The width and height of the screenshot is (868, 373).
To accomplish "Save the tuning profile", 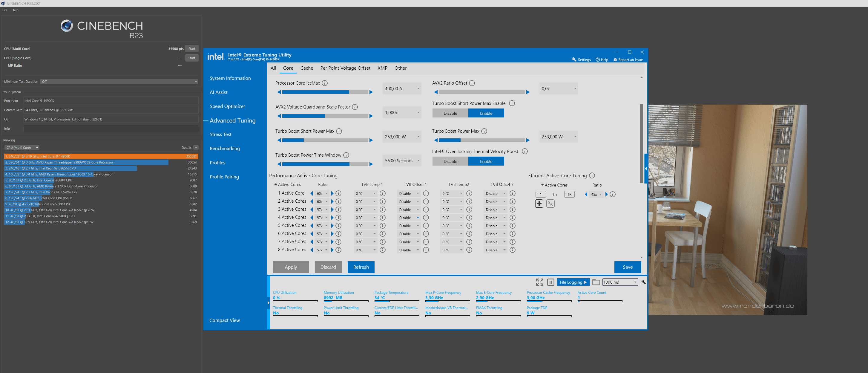I will pyautogui.click(x=628, y=267).
